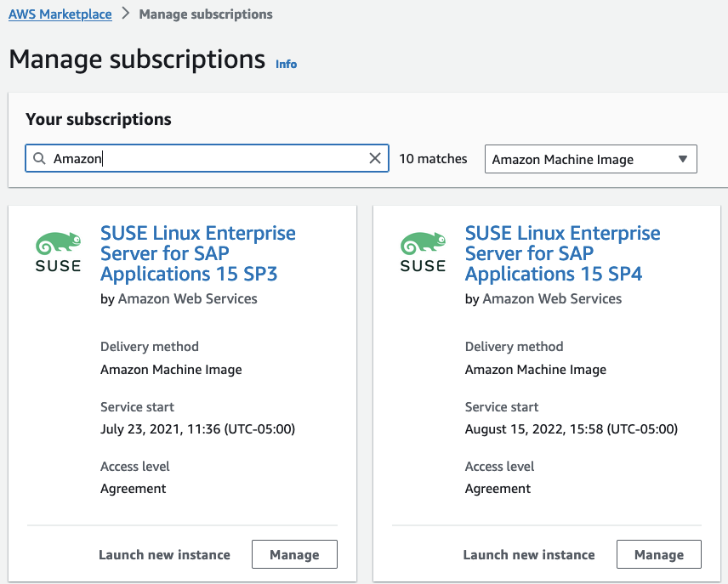Click Your subscriptions section heading
This screenshot has width=728, height=584.
tap(99, 120)
